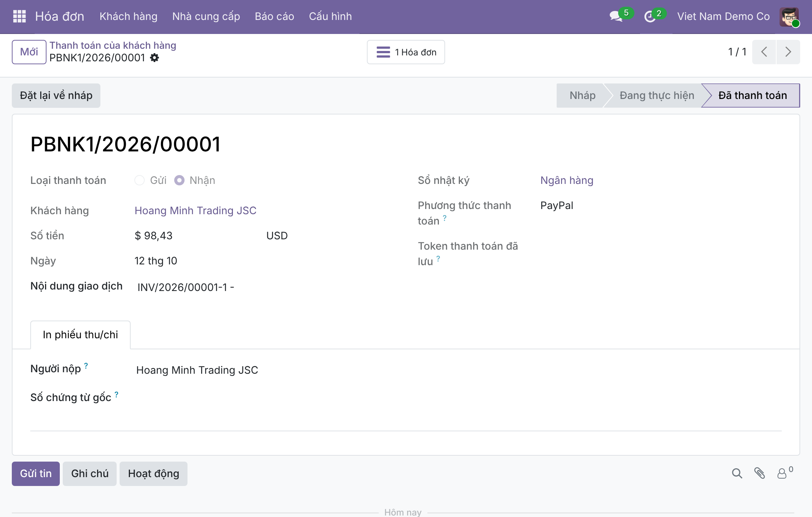Select the Nhận payment type radio
This screenshot has width=812, height=517.
tap(179, 180)
